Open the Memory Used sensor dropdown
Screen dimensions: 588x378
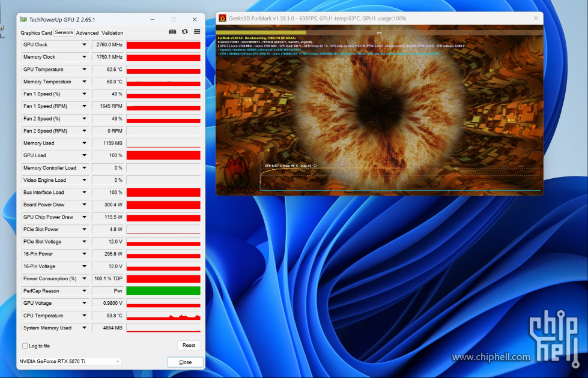84,143
